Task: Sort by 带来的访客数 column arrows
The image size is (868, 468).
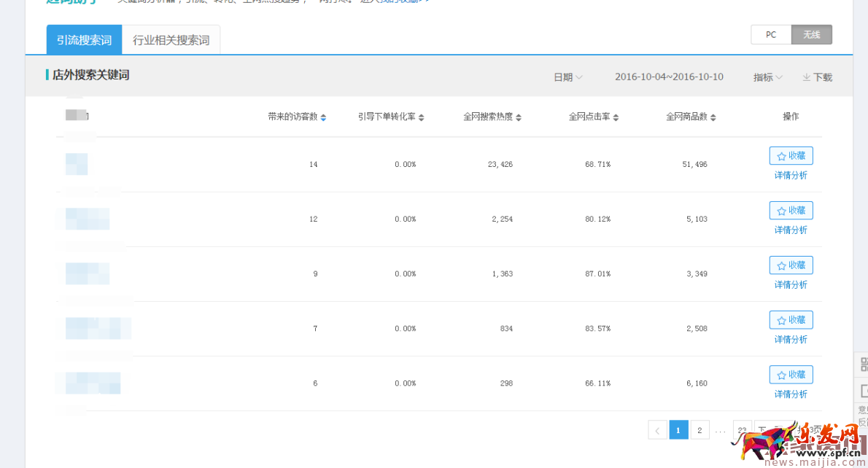Action: click(x=323, y=117)
